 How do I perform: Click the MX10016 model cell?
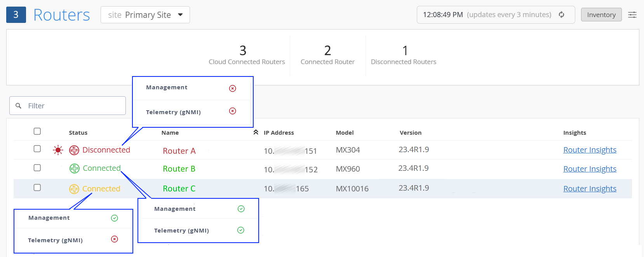[352, 189]
